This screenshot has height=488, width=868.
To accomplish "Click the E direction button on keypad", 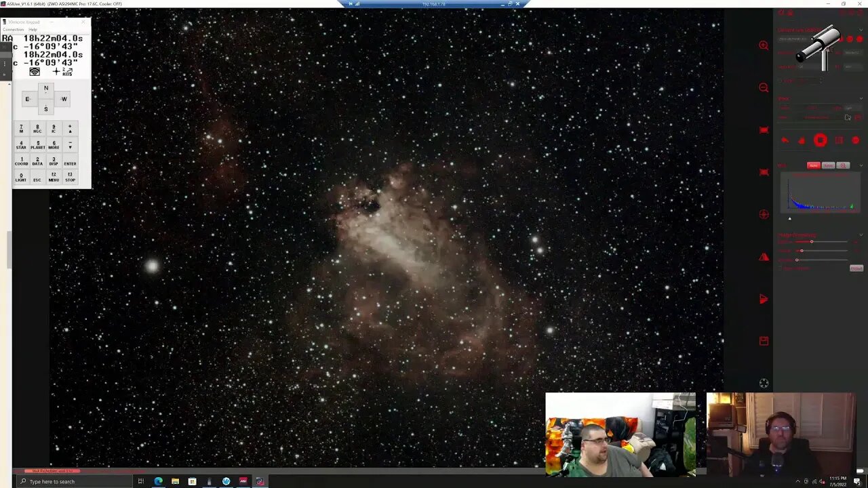I will (x=28, y=99).
